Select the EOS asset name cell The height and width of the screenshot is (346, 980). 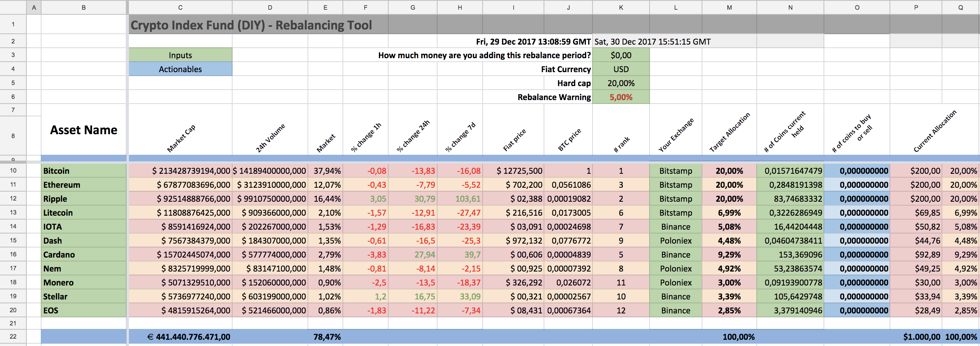83,310
